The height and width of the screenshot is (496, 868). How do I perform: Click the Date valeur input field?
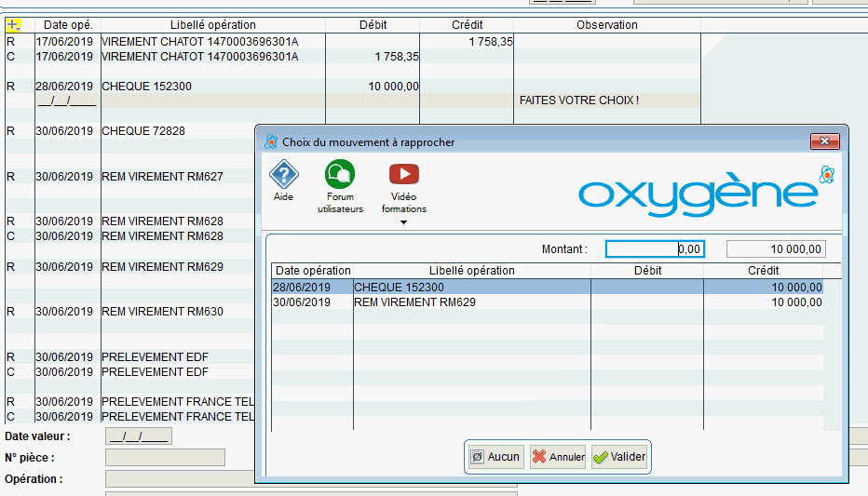click(x=138, y=436)
